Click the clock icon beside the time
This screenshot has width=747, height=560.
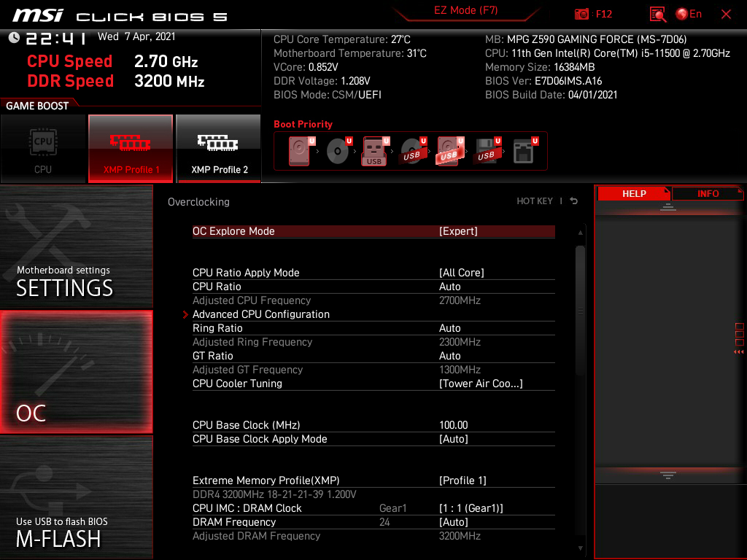point(14,37)
